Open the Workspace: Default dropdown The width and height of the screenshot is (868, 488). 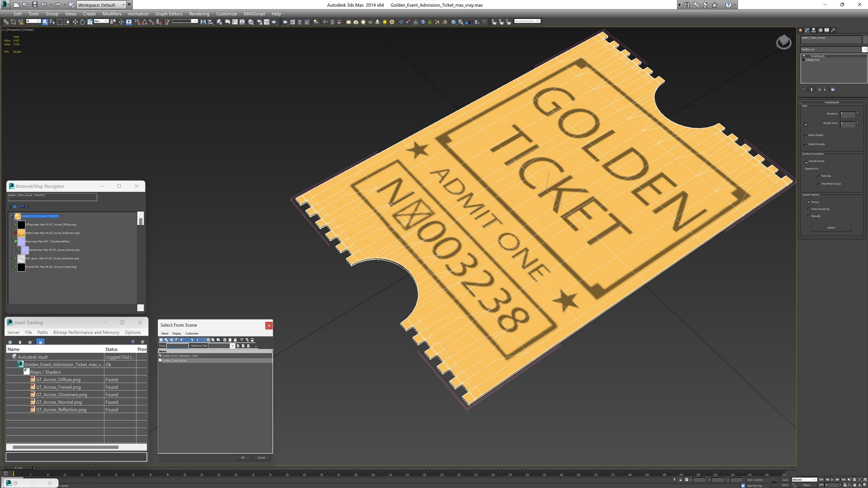coord(101,5)
